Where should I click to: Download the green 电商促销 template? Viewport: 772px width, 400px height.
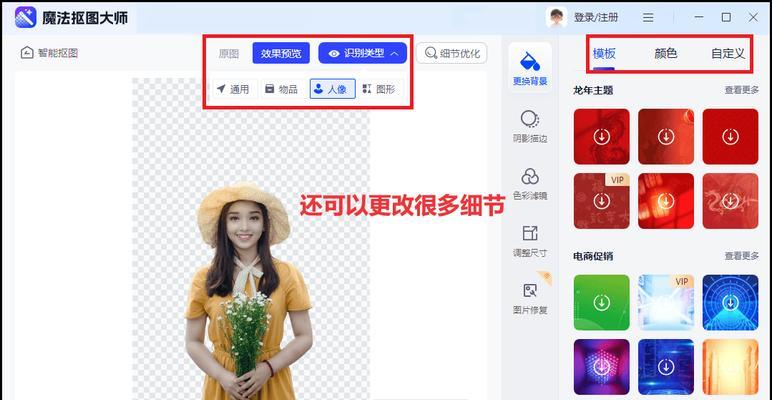pyautogui.click(x=602, y=302)
